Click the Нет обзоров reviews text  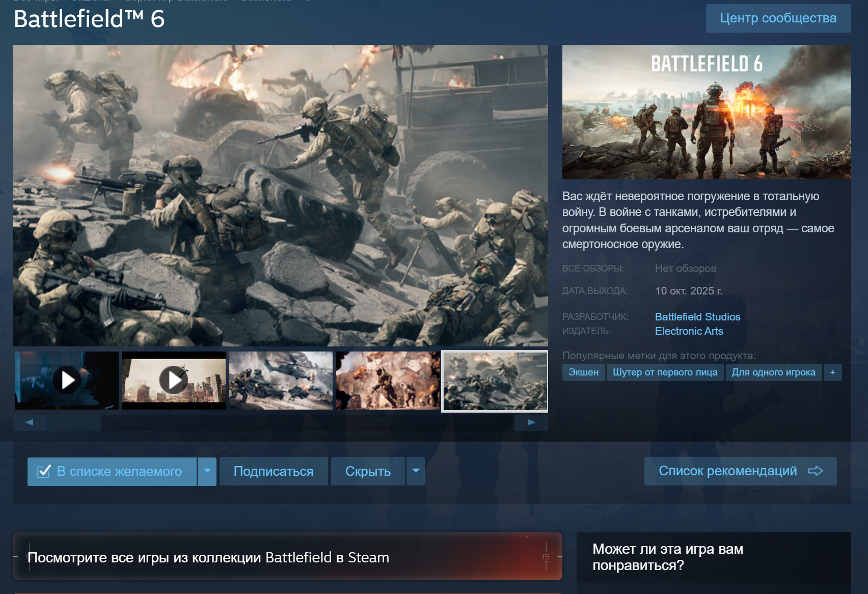685,268
